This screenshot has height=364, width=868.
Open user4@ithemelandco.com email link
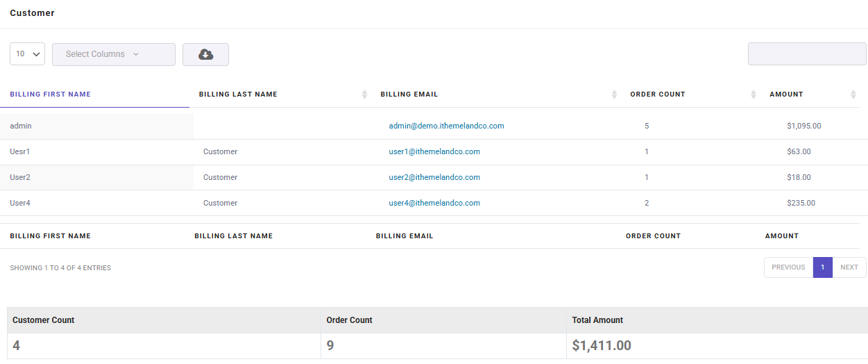(x=434, y=203)
